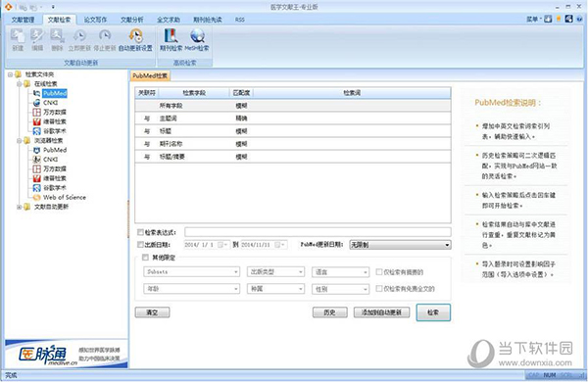Open the Subsets dropdown
Viewport: 588px width, 382px height.
point(191,271)
